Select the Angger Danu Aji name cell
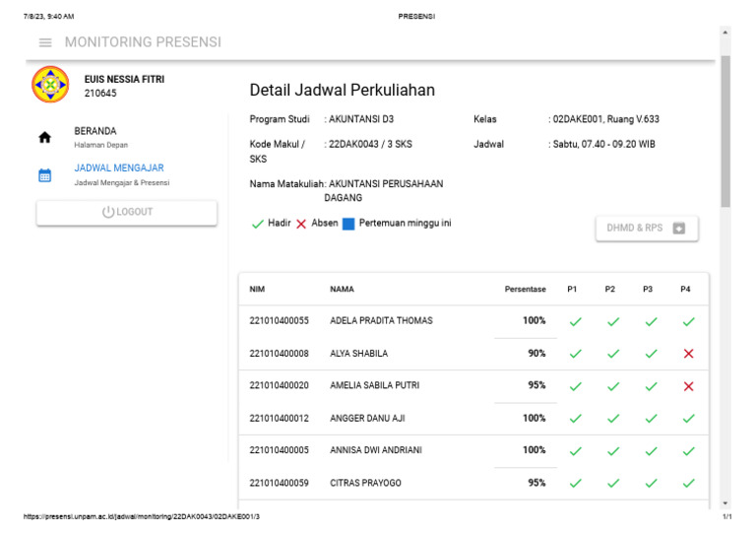Image resolution: width=756 pixels, height=535 pixels. point(367,419)
